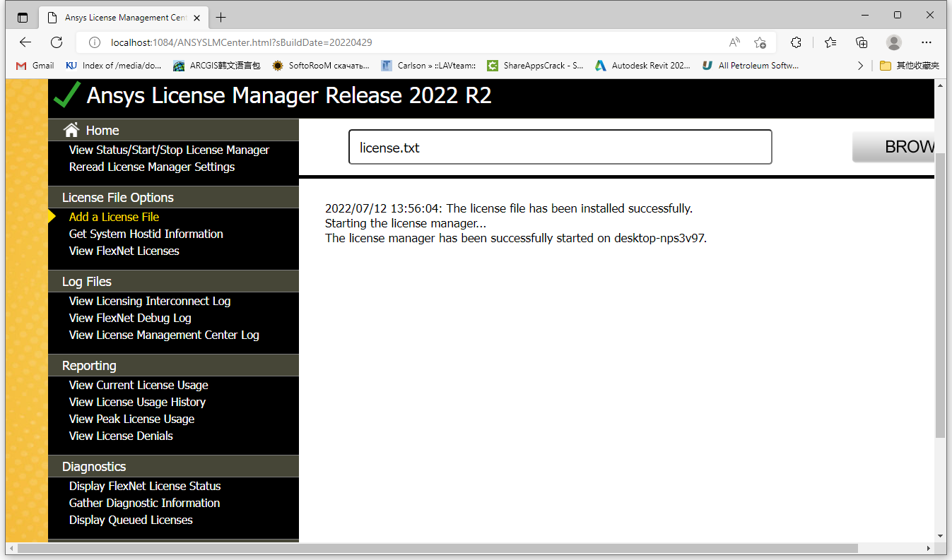Click the Ansys License Manager Release title

click(288, 95)
